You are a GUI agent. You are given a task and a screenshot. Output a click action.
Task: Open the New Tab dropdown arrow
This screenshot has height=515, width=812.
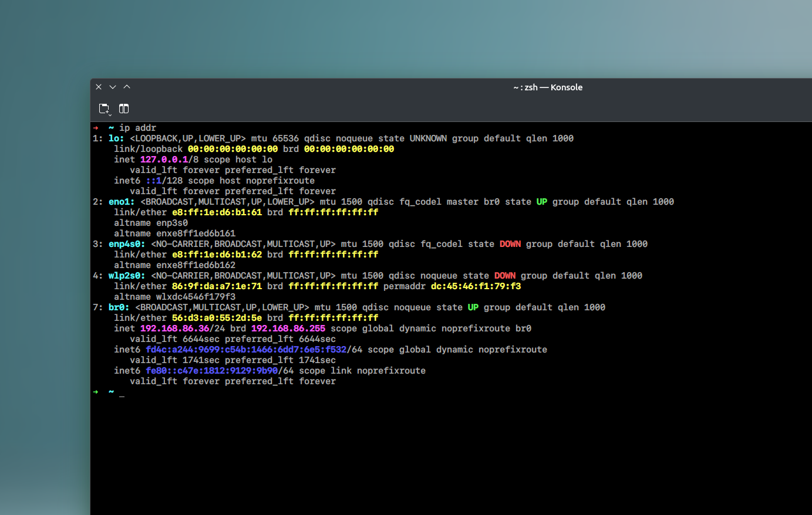(110, 114)
